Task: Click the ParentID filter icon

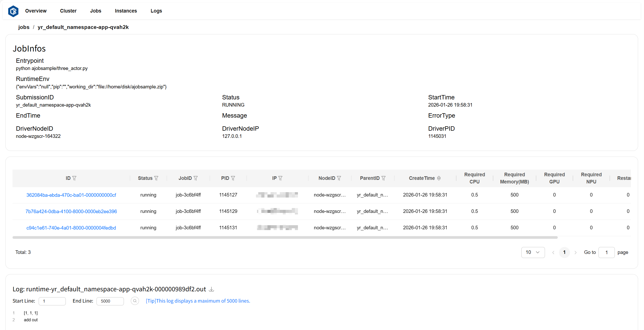Action: (383, 178)
